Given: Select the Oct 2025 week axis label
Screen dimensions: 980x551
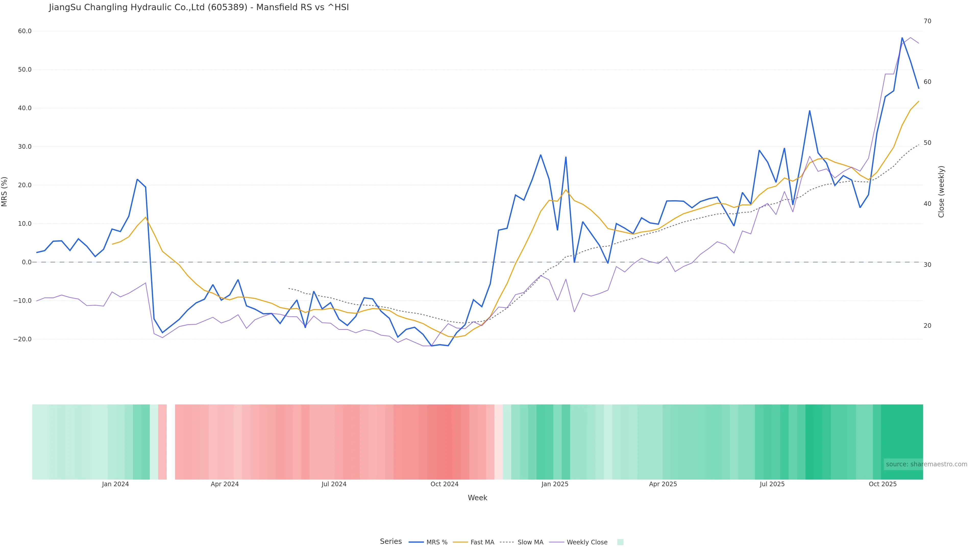Looking at the screenshot, I should click(x=883, y=484).
